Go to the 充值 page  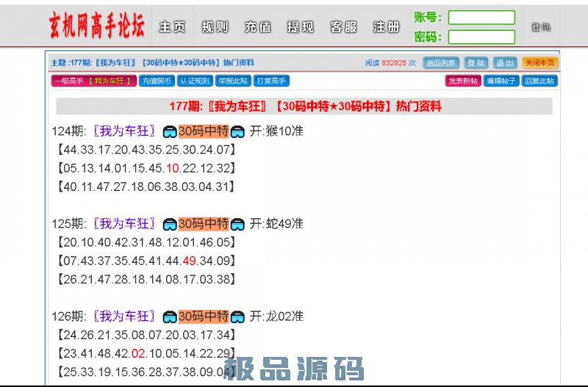pos(258,27)
